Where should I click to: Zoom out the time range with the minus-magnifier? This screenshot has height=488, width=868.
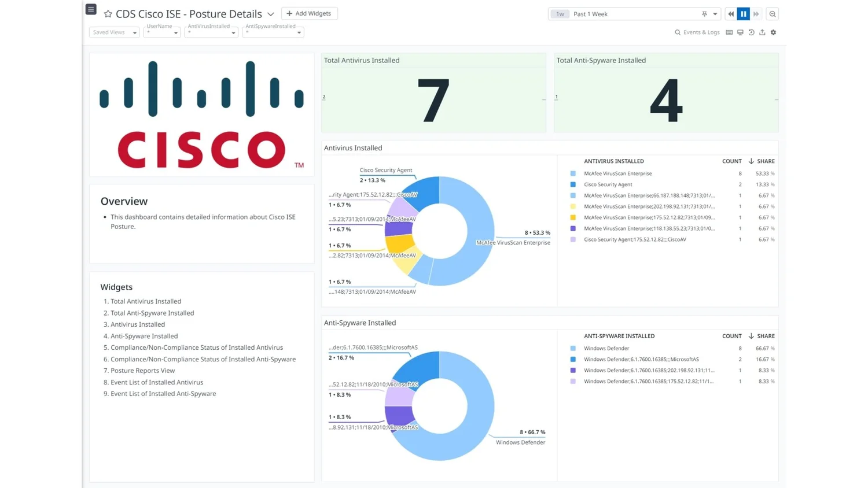pos(773,14)
